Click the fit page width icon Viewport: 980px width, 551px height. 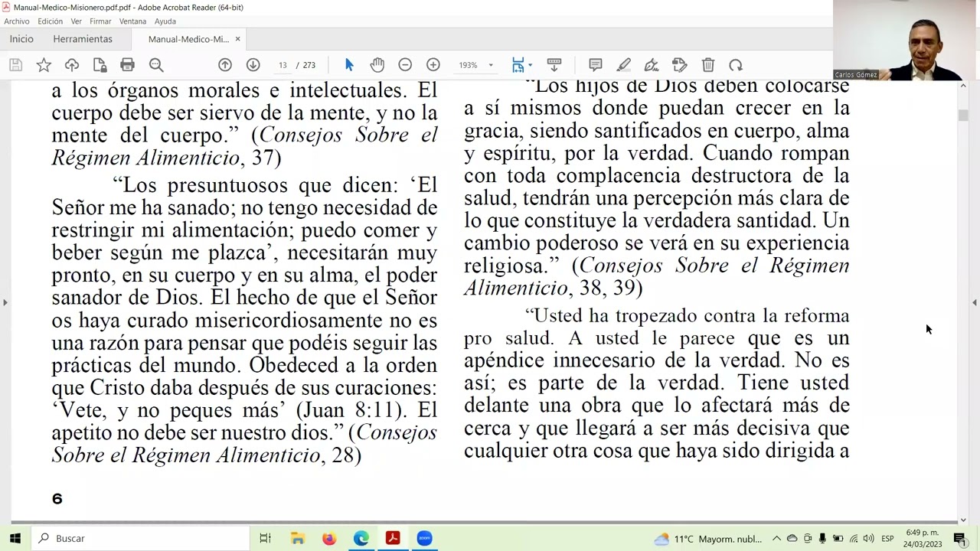coord(518,65)
